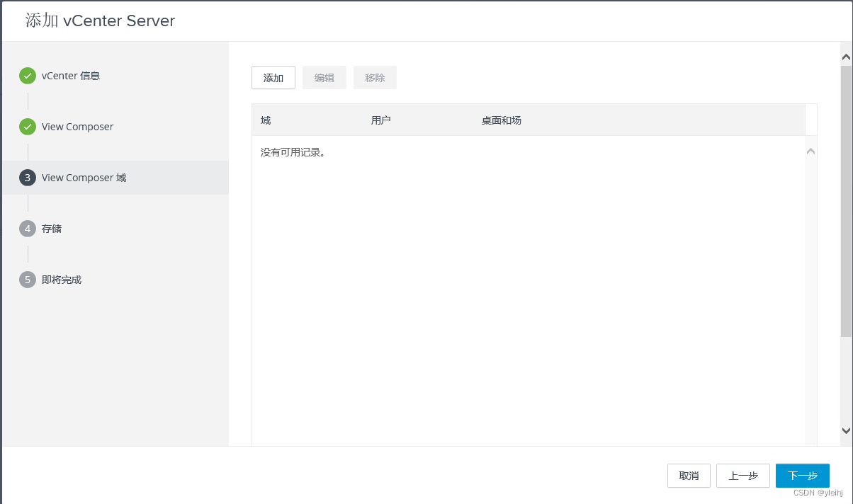The height and width of the screenshot is (504, 853).
Task: Click the disabled 移除 button
Action: click(375, 78)
